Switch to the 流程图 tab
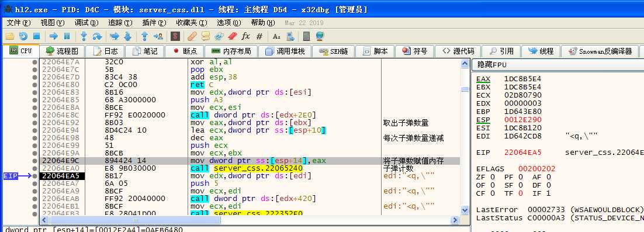This screenshot has height=232, width=644. tap(62, 51)
